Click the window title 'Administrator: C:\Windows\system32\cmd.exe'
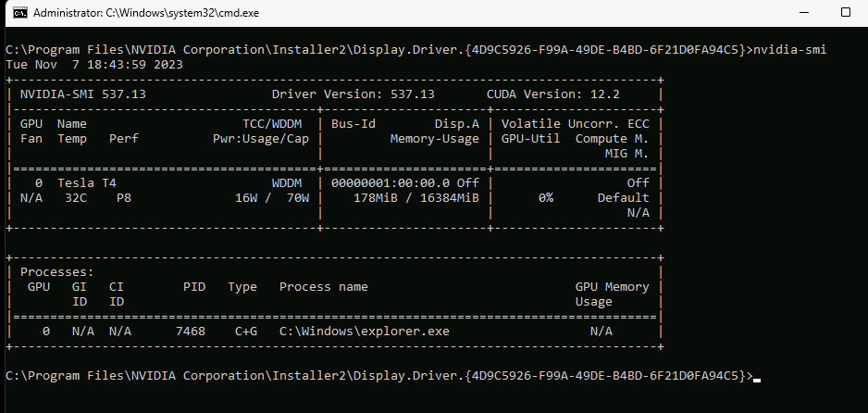 tap(146, 13)
